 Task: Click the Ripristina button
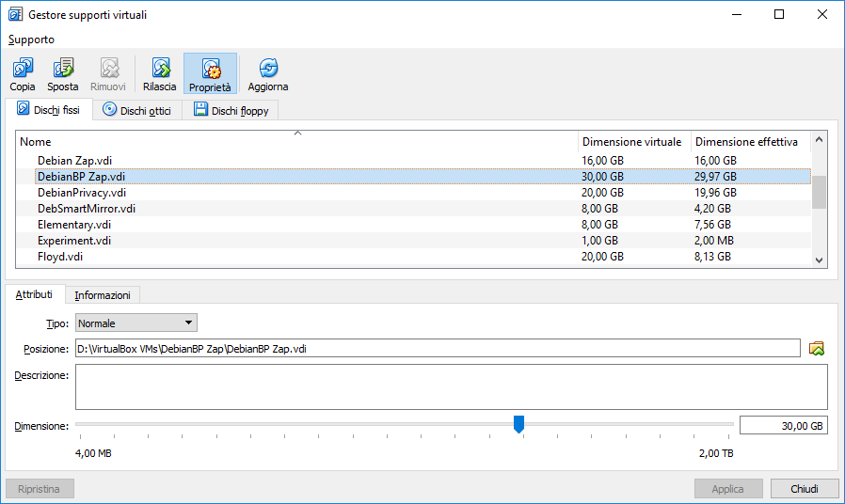click(40, 489)
